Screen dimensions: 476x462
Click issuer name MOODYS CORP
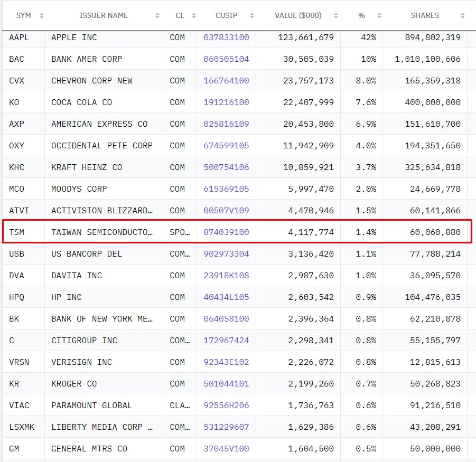point(79,188)
